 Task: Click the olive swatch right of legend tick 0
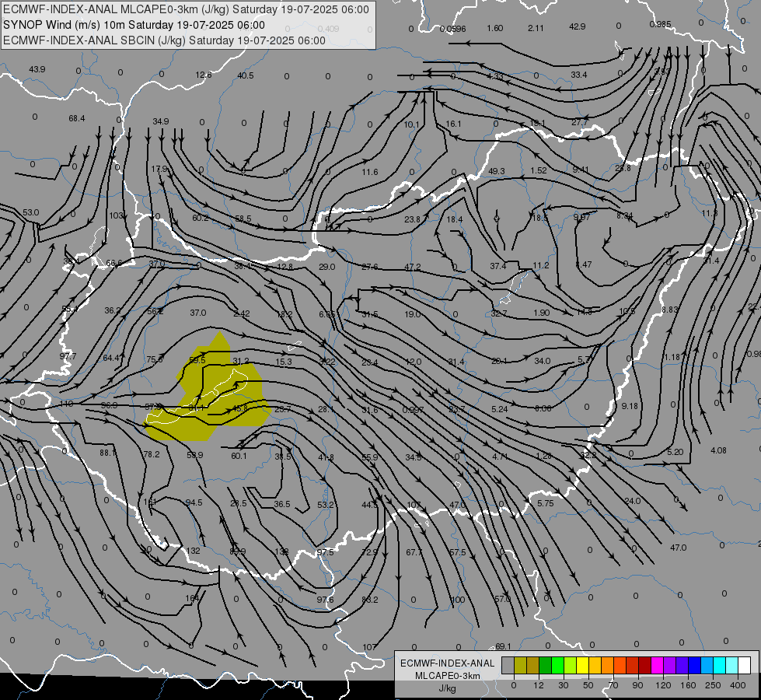coord(520,665)
